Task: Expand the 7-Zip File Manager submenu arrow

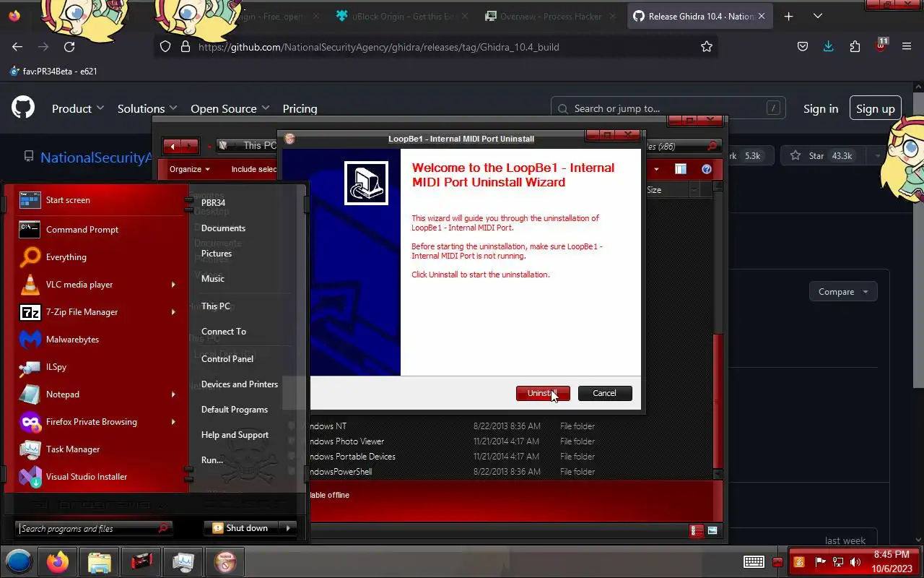Action: click(x=173, y=312)
